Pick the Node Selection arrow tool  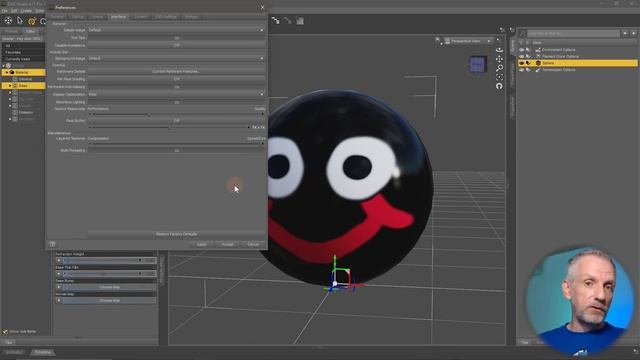(20, 20)
